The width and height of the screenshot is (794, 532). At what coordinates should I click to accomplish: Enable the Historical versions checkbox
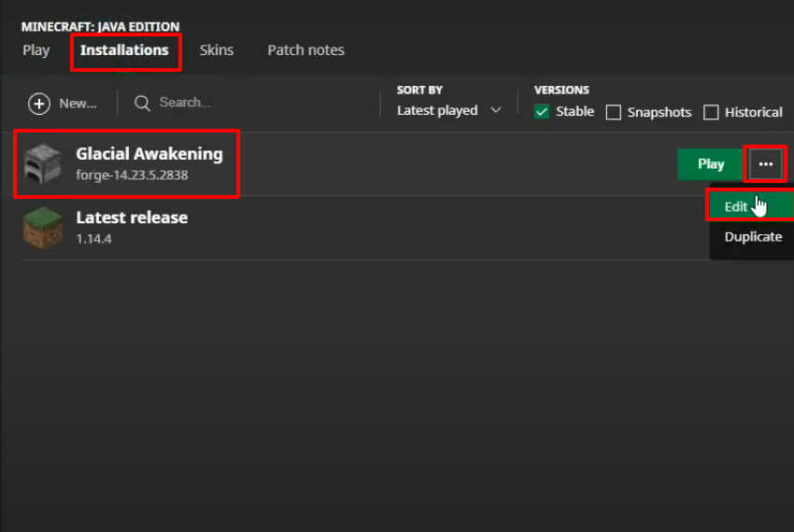click(711, 112)
